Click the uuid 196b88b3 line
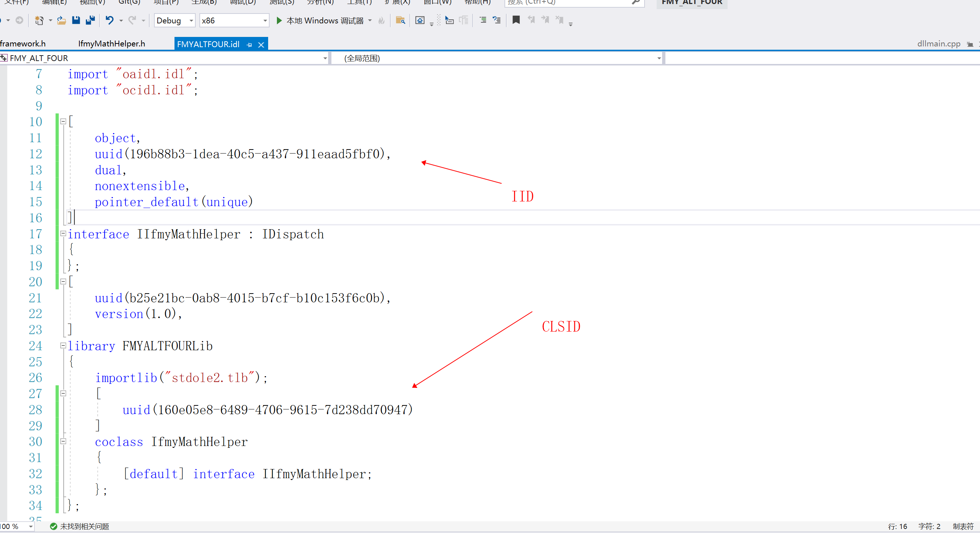 point(242,154)
